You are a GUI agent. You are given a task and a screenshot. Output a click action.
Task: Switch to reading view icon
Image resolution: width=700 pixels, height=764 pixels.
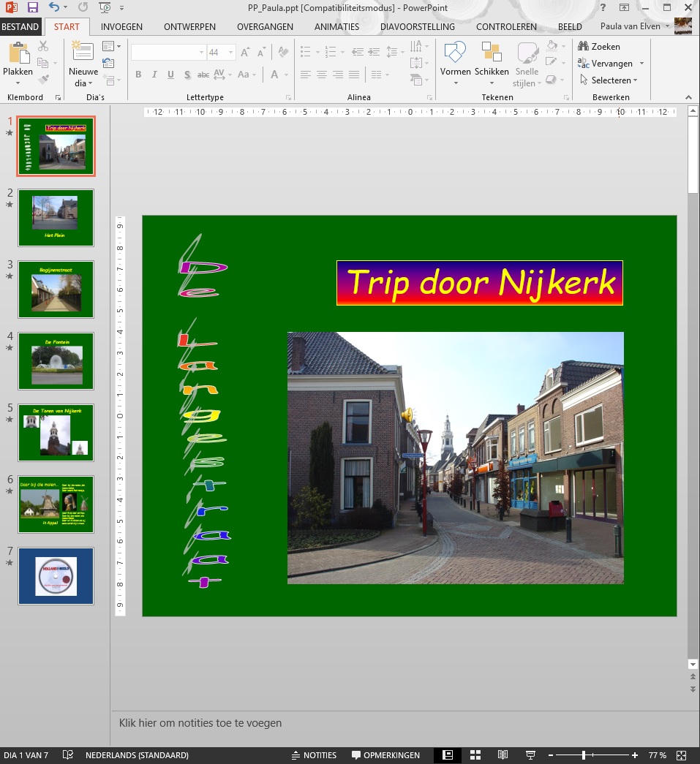503,755
